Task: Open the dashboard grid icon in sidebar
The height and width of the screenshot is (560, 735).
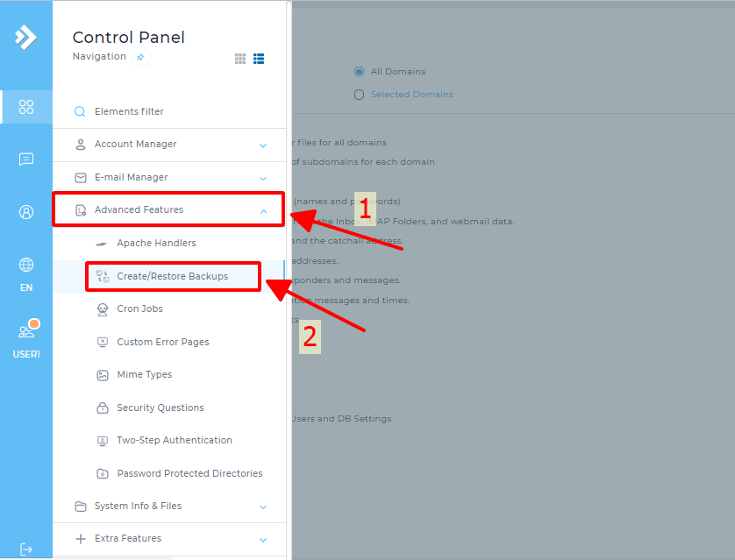Action: click(x=26, y=107)
